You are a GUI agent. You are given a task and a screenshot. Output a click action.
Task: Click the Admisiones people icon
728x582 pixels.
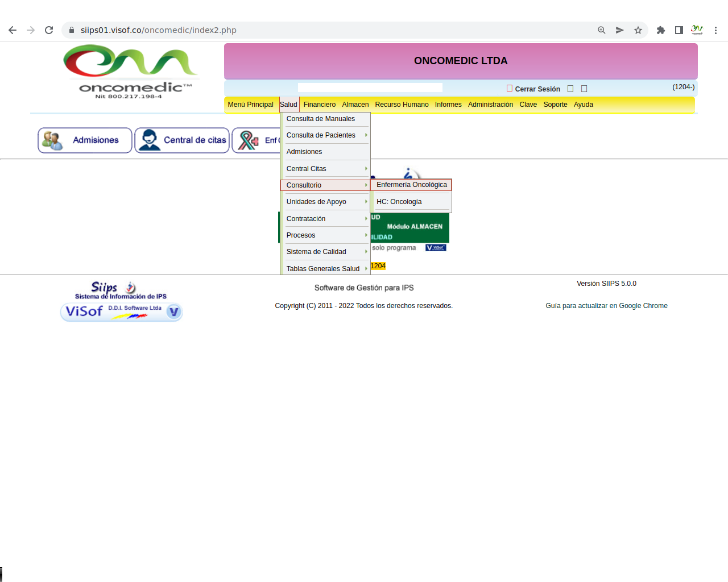point(52,140)
